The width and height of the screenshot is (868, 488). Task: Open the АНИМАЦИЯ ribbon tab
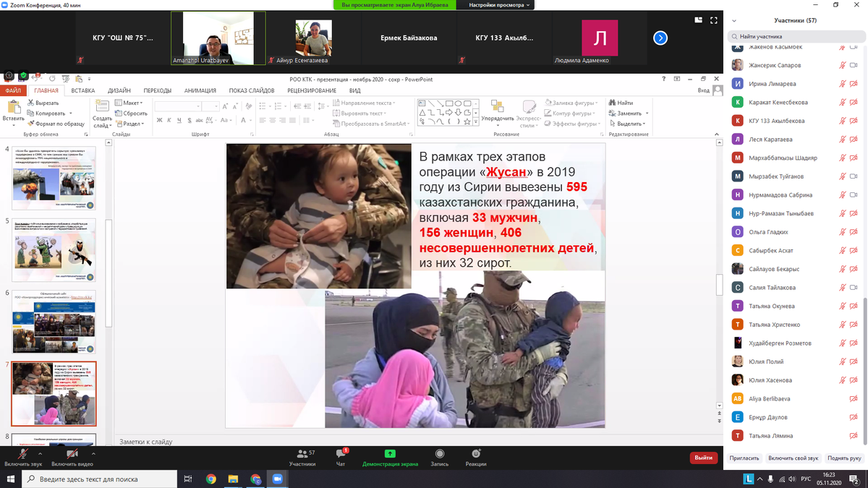click(x=200, y=90)
